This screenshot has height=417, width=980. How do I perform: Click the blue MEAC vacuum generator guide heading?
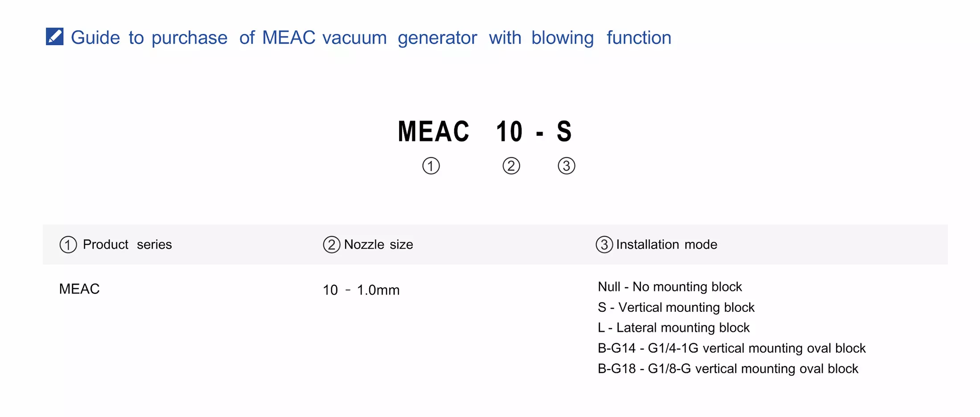coord(371,37)
